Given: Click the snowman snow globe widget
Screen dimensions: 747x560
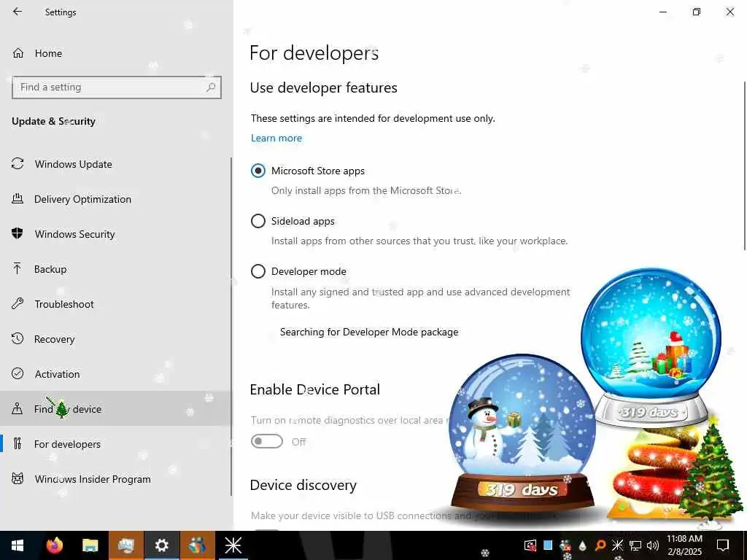Looking at the screenshot, I should 522,432.
